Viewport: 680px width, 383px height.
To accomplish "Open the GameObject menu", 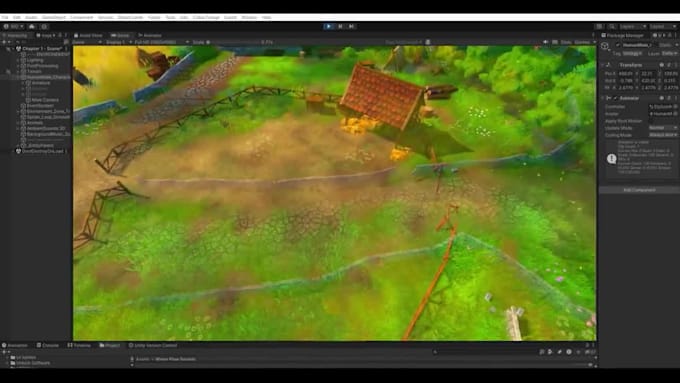I will click(x=54, y=17).
